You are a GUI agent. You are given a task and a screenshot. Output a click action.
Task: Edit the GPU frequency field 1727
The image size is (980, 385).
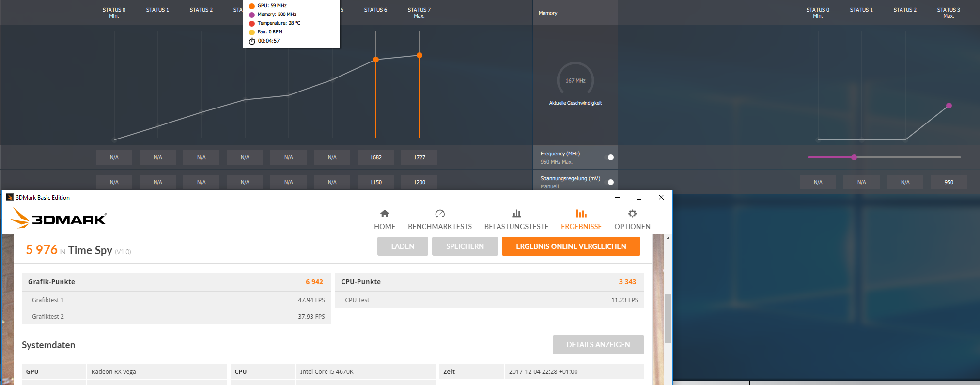420,157
